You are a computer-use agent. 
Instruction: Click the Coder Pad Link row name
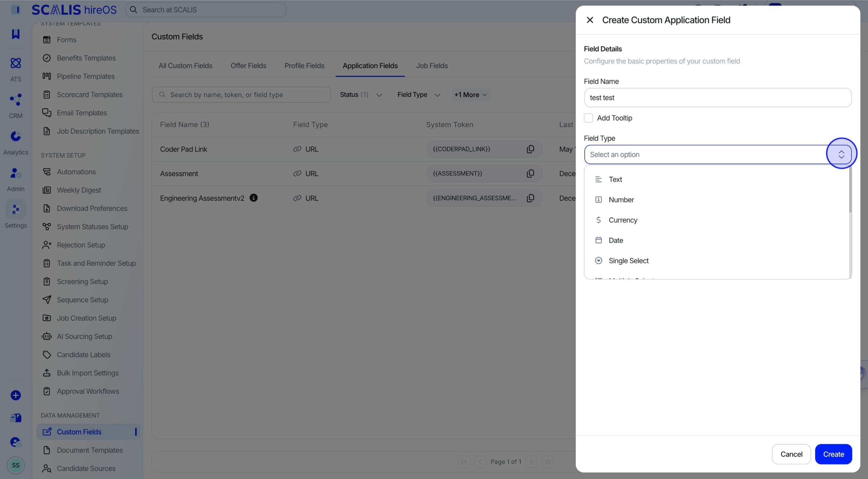183,149
